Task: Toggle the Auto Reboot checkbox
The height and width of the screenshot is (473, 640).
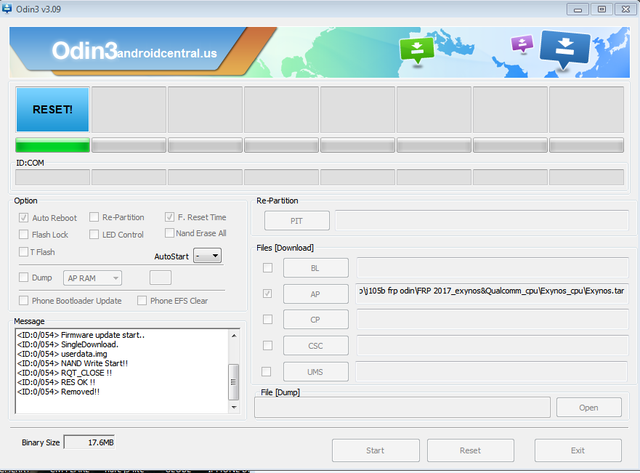Action: 24,218
